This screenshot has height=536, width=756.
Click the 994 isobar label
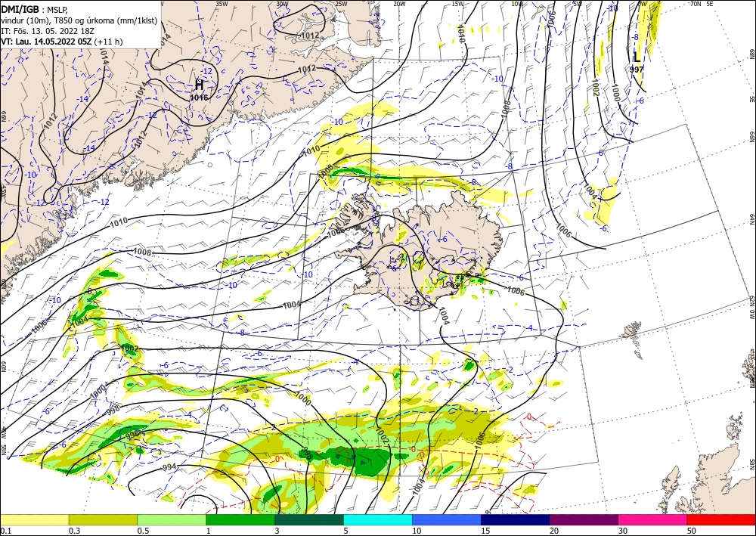169,466
